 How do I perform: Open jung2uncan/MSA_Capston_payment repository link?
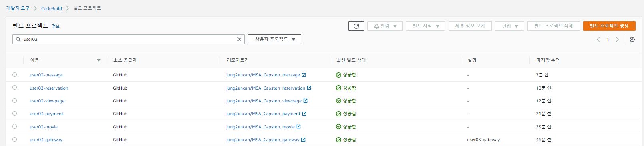(263, 114)
